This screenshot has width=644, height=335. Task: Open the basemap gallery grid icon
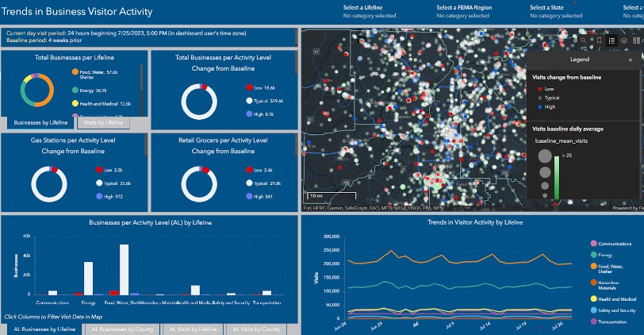636,40
